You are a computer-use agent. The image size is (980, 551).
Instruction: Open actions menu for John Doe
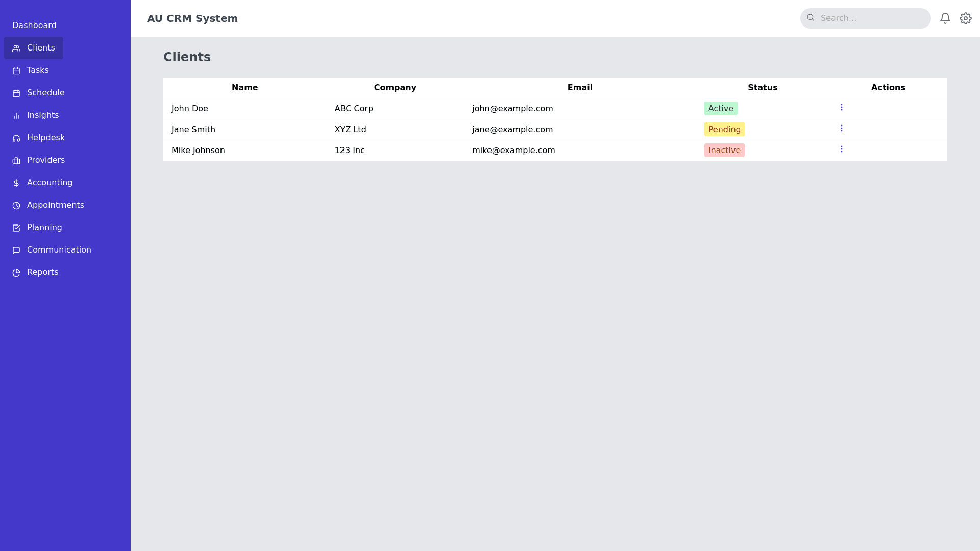coord(841,108)
